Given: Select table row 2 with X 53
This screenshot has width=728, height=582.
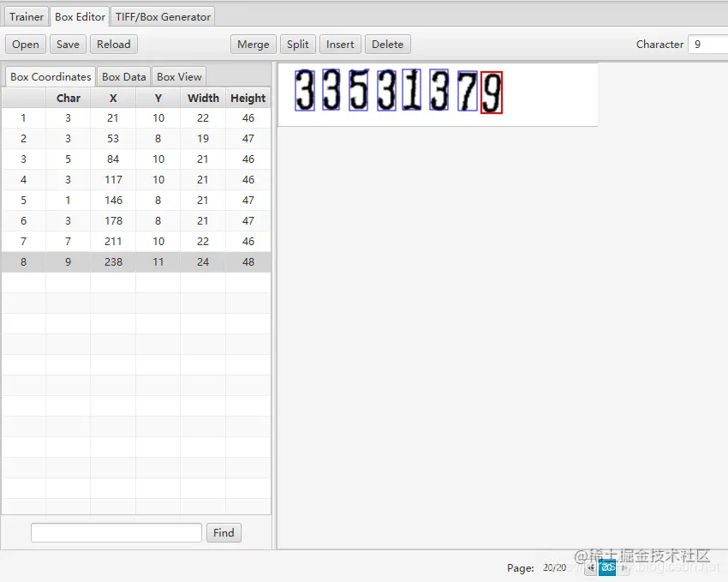Looking at the screenshot, I should click(136, 138).
